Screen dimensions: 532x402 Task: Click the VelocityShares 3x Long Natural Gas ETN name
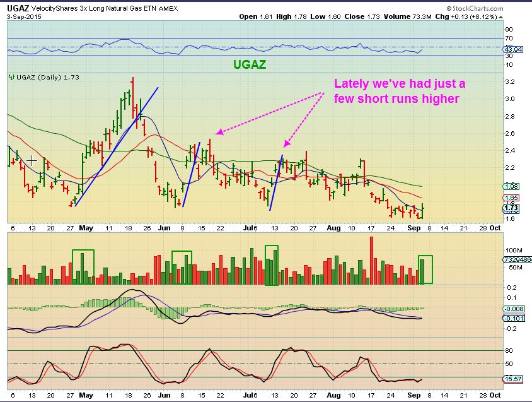(94, 8)
